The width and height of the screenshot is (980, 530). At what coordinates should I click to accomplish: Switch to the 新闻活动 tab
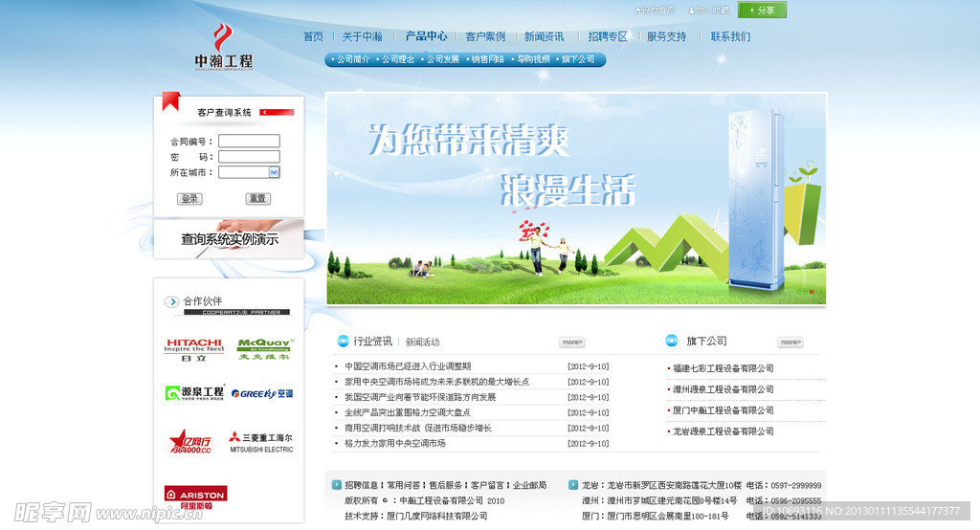pos(422,342)
